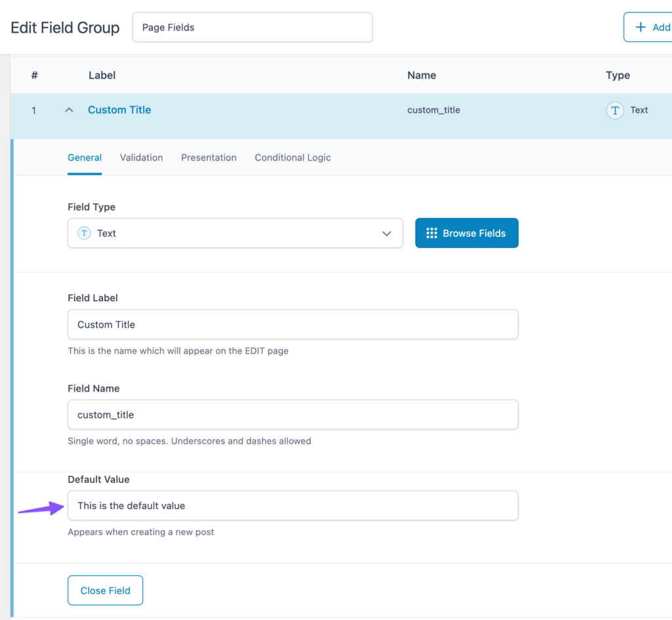Click the "T" Text type icon beside Text

point(615,110)
